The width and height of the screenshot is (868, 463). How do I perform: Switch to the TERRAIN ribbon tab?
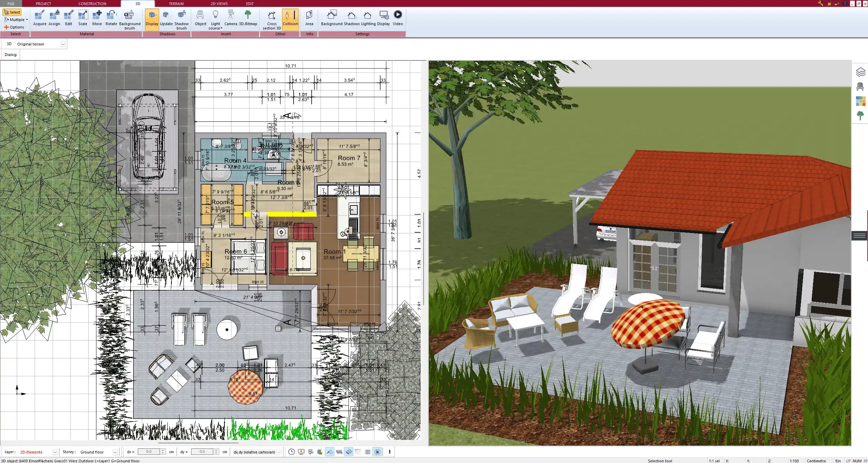[176, 3]
